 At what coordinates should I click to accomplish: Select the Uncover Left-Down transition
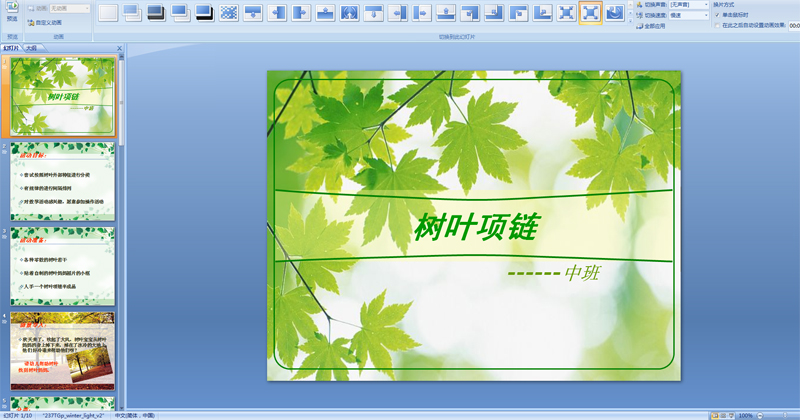[470, 12]
